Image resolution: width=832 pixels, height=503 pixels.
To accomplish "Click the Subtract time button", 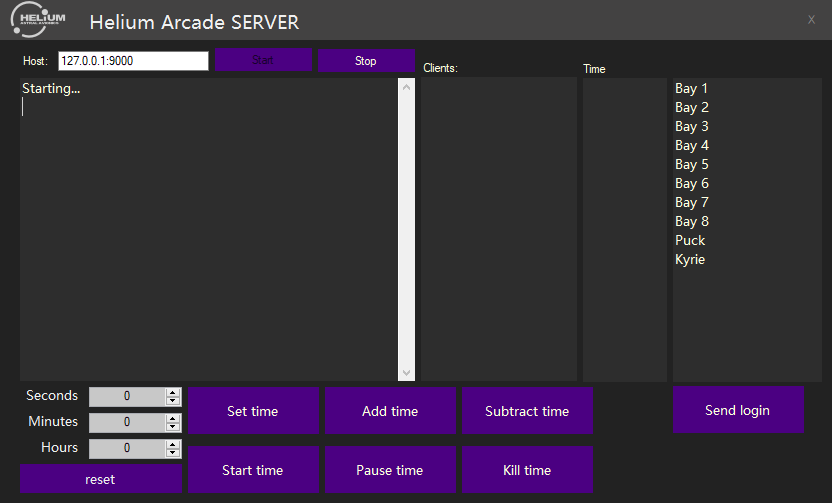I will [527, 411].
